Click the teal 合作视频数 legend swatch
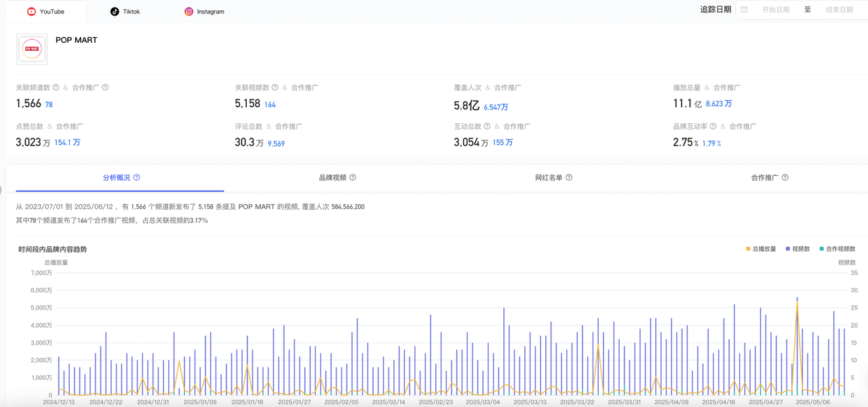Screen dimensions: 868x407 (821, 249)
